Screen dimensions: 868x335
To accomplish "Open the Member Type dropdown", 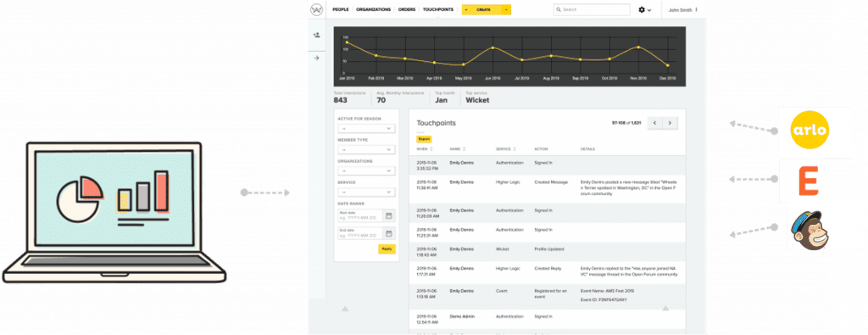I will point(366,149).
